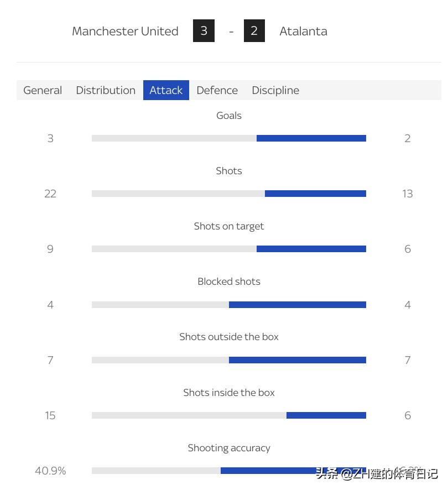The image size is (448, 490).
Task: Click Manchester United's score box showing 3
Action: pos(204,31)
